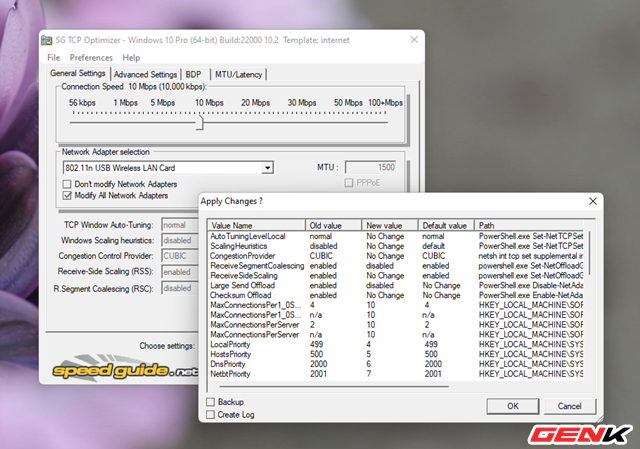Open Congestion Control Provider dropdown
The width and height of the screenshot is (640, 449).
pos(180,256)
